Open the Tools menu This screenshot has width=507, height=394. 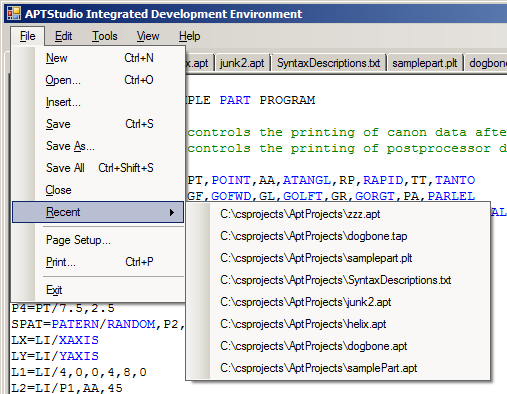tap(105, 36)
